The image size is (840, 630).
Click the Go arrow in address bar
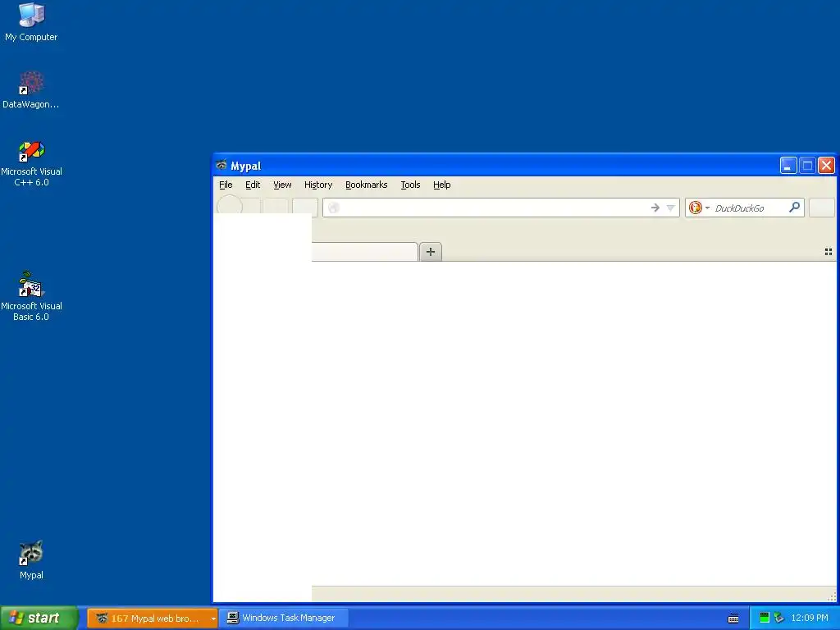point(655,208)
